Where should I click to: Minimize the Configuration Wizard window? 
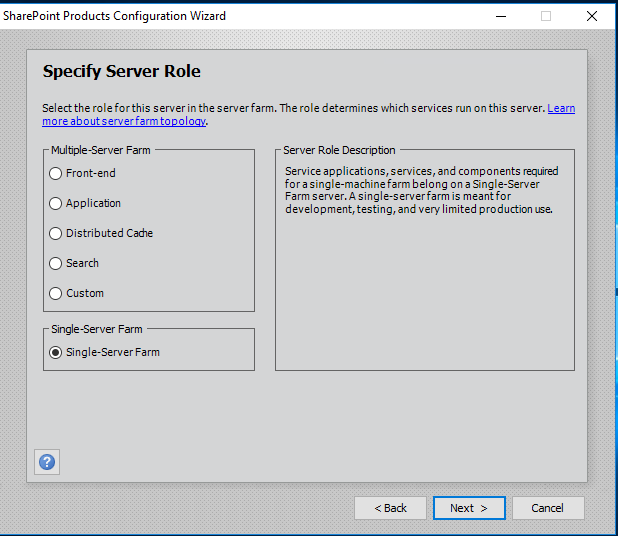pos(501,16)
